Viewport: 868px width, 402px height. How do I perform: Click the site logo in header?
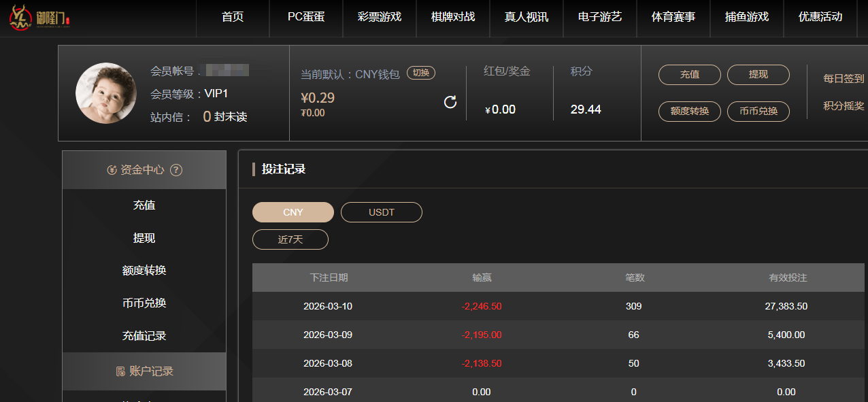(x=40, y=17)
